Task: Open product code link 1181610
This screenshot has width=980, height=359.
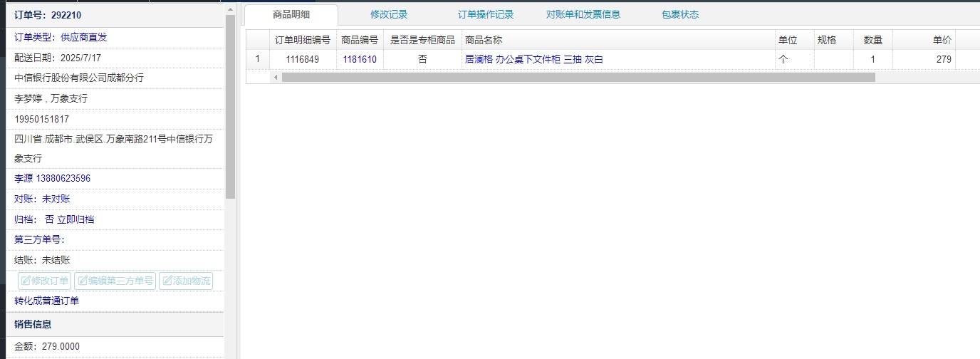Action: (x=360, y=60)
